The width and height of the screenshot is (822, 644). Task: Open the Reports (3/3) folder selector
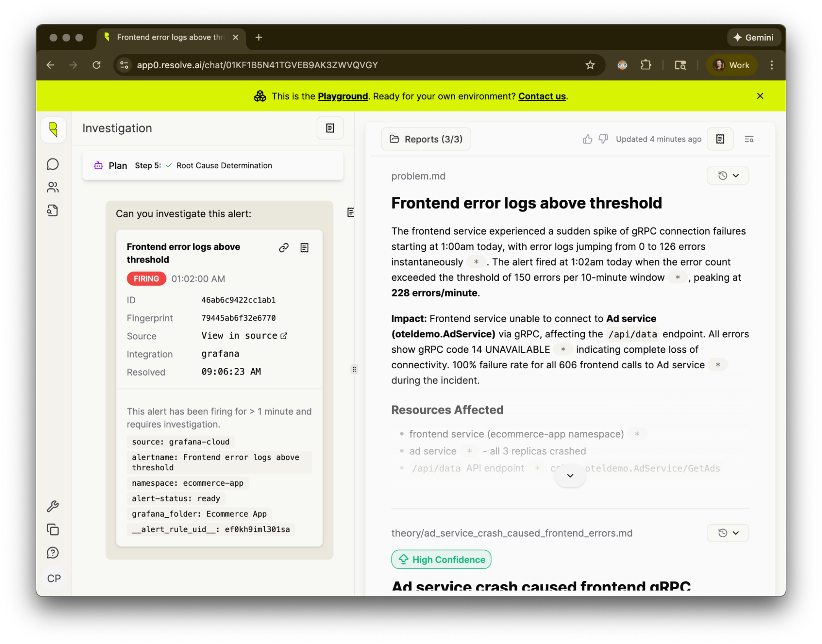pos(426,139)
